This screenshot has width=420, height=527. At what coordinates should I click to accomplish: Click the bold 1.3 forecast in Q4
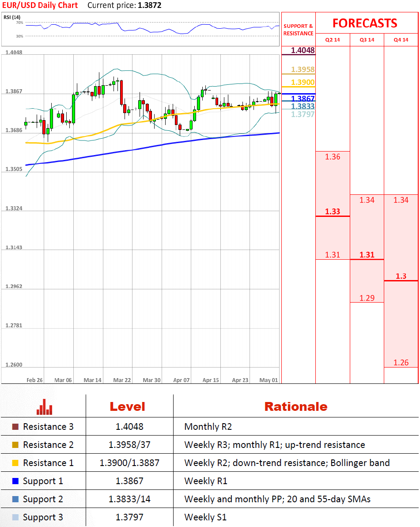click(x=401, y=276)
